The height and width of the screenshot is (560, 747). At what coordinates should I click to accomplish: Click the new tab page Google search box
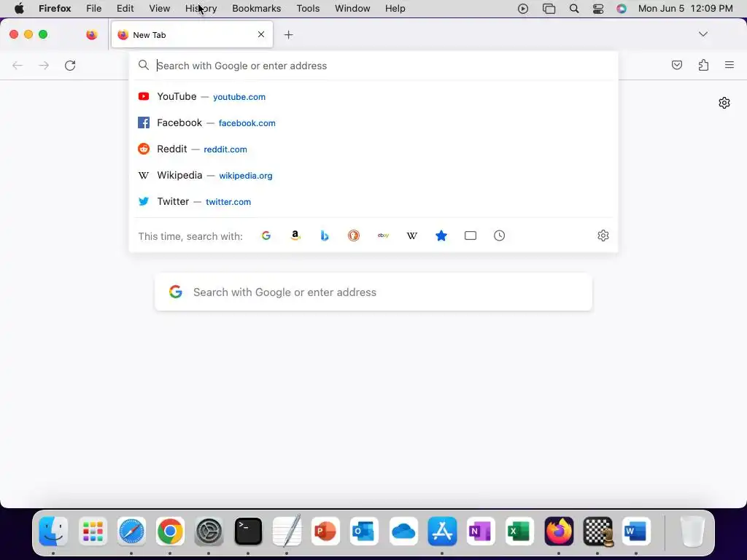click(373, 292)
